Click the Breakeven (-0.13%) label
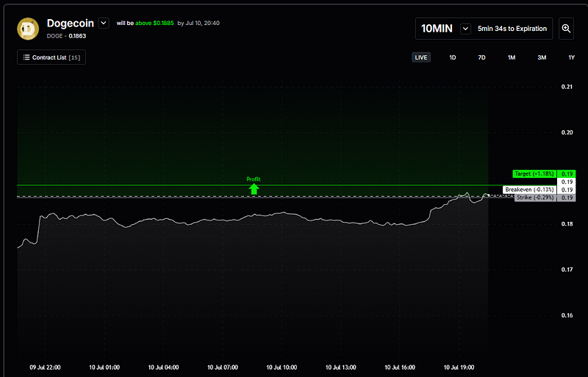This screenshot has height=377, width=588. [530, 190]
